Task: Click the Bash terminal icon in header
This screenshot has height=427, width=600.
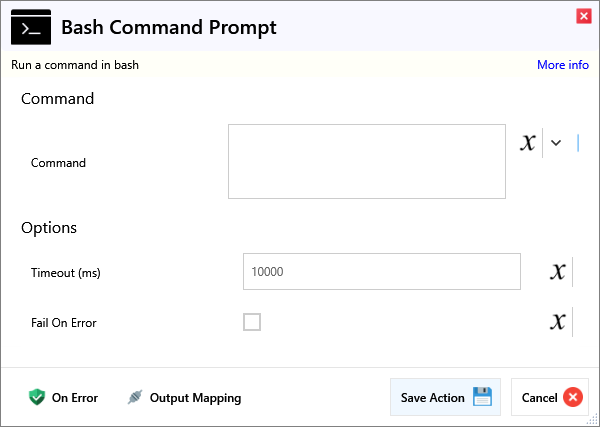Action: [x=31, y=27]
